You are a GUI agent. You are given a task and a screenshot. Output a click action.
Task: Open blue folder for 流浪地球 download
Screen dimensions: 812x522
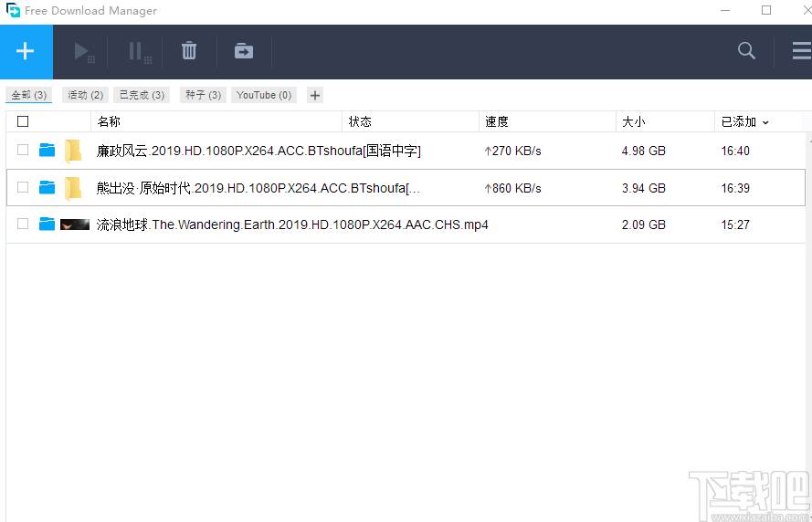47,224
